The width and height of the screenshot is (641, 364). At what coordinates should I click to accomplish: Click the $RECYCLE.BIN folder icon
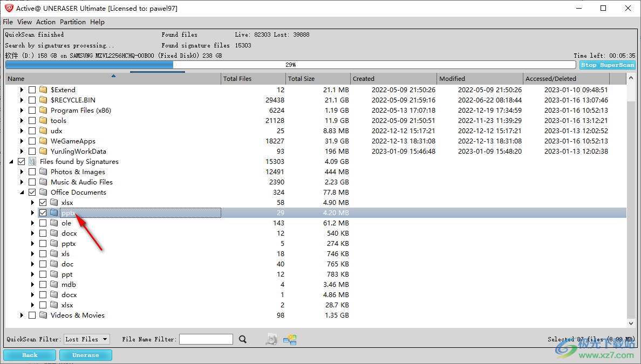(x=43, y=100)
